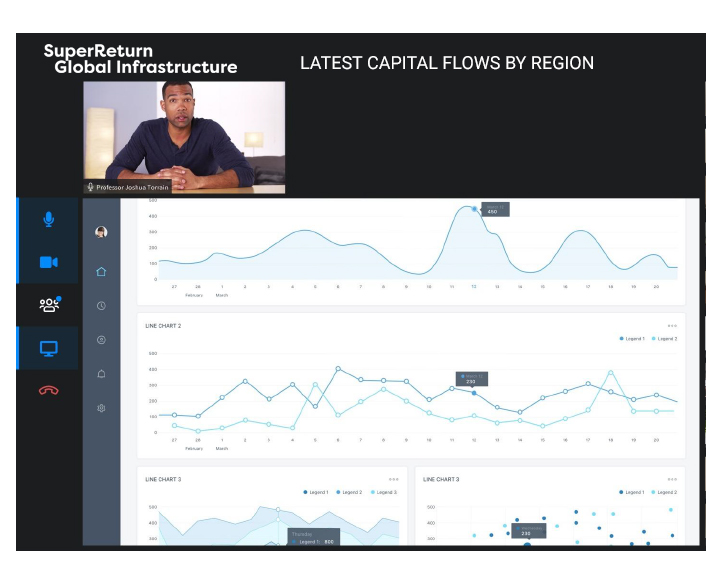
Task: Turn off the video camera
Action: click(48, 262)
